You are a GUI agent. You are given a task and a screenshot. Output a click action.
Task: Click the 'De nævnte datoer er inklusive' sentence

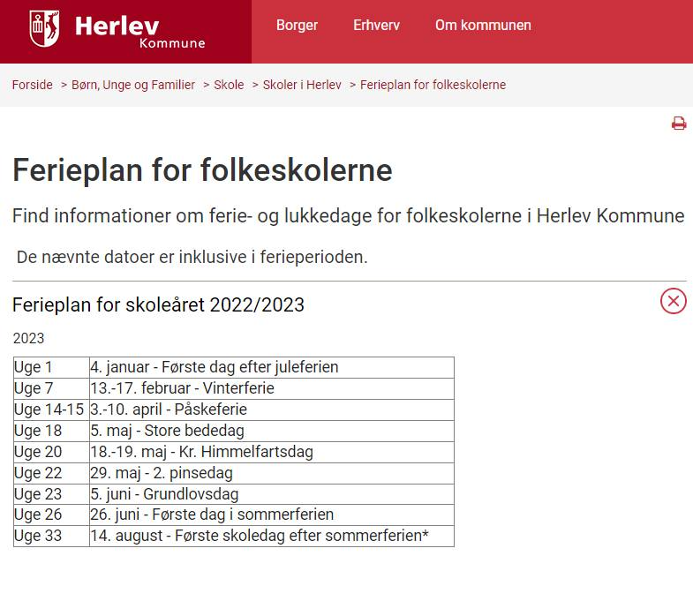point(192,257)
